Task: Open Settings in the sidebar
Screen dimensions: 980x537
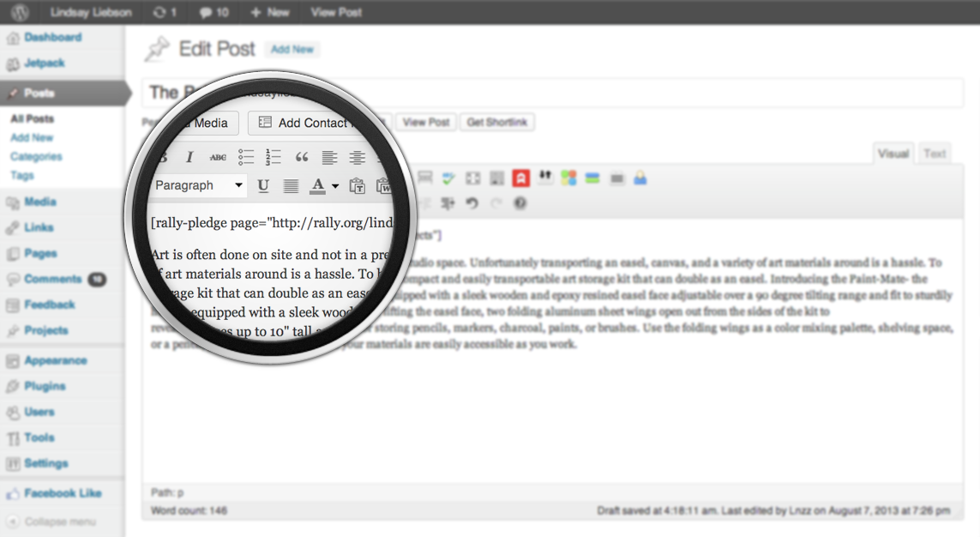Action: (46, 463)
